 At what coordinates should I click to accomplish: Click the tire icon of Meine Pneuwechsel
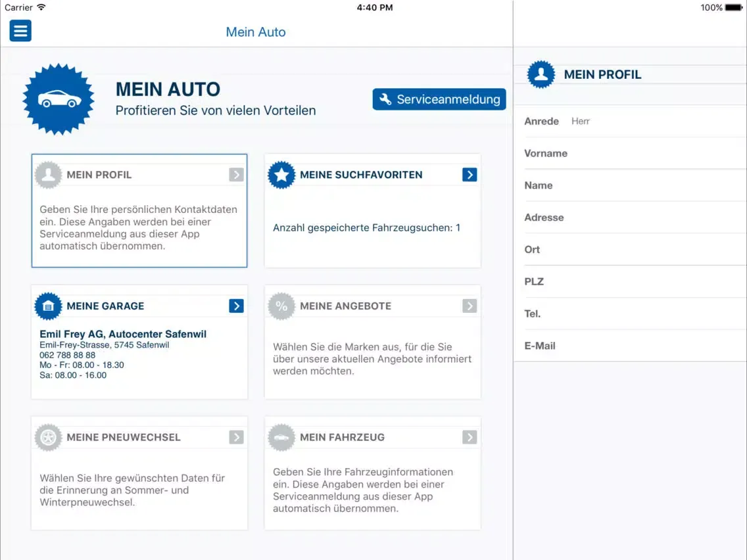coord(48,437)
